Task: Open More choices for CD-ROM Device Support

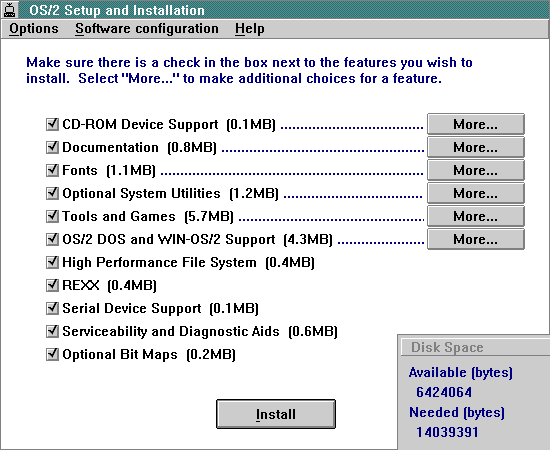Action: click(x=476, y=124)
